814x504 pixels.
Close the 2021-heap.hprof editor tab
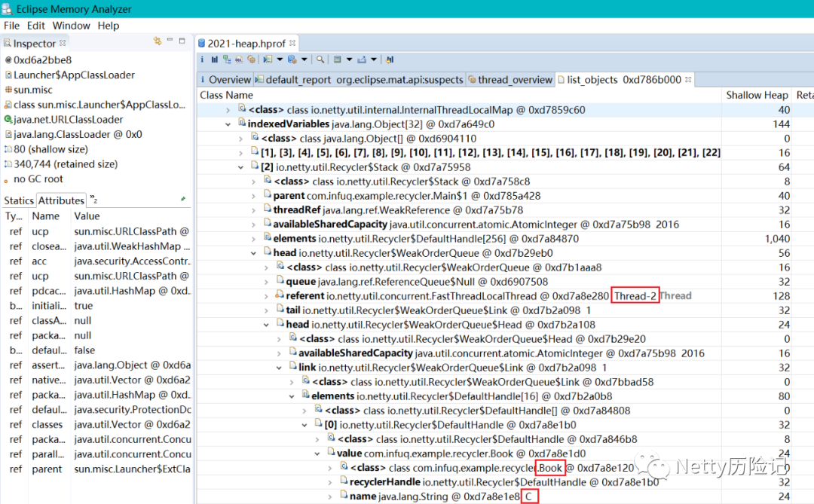(x=292, y=43)
